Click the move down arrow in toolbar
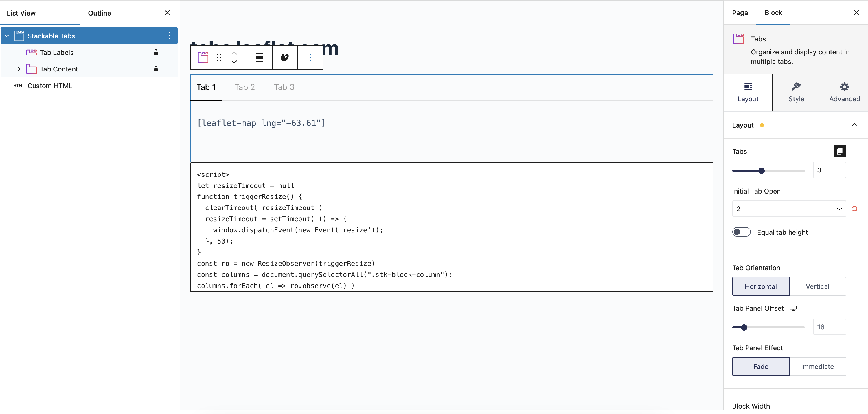Image resolution: width=868 pixels, height=414 pixels. (234, 62)
